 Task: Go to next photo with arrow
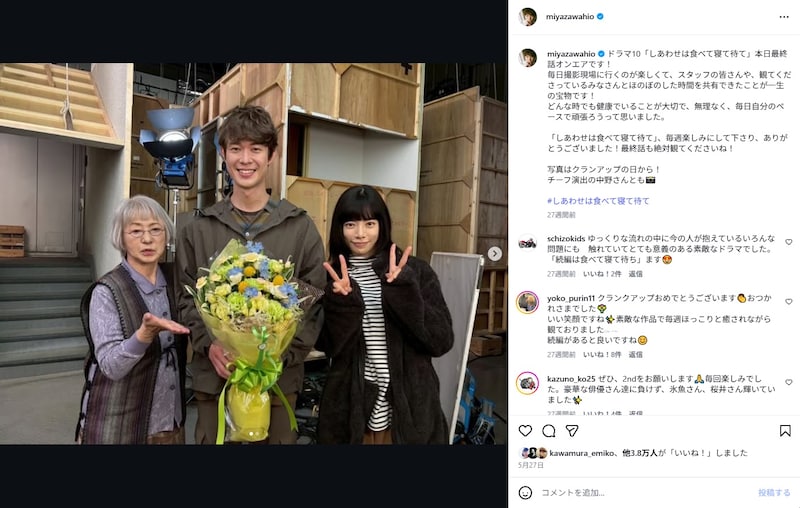click(494, 253)
